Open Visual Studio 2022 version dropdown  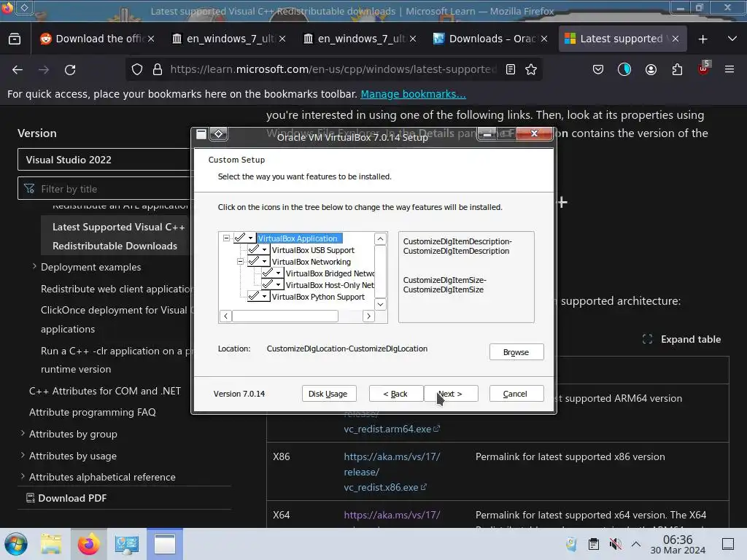[x=104, y=160]
